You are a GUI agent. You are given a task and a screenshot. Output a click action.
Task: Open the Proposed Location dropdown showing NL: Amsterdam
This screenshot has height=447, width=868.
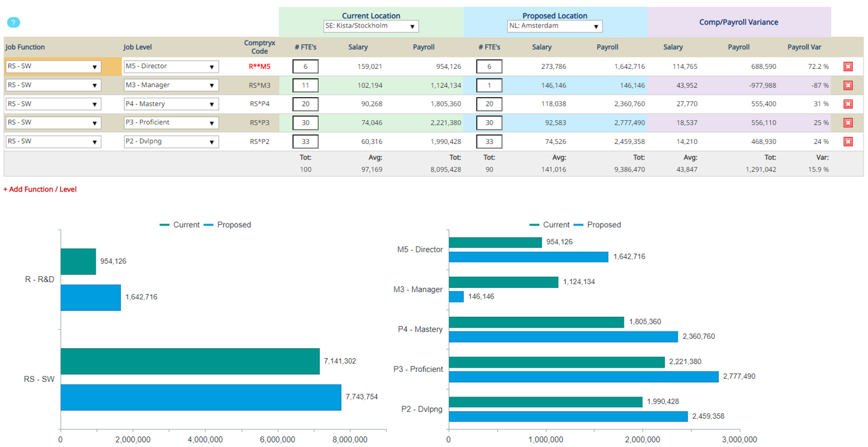click(554, 26)
